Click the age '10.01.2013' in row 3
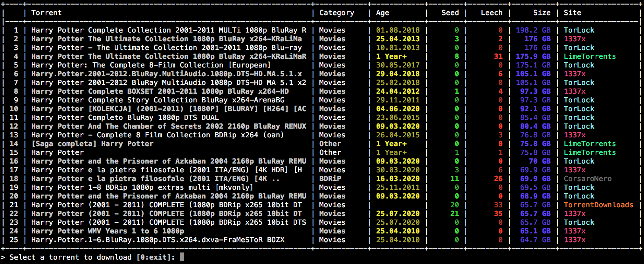The image size is (644, 264). (x=398, y=48)
